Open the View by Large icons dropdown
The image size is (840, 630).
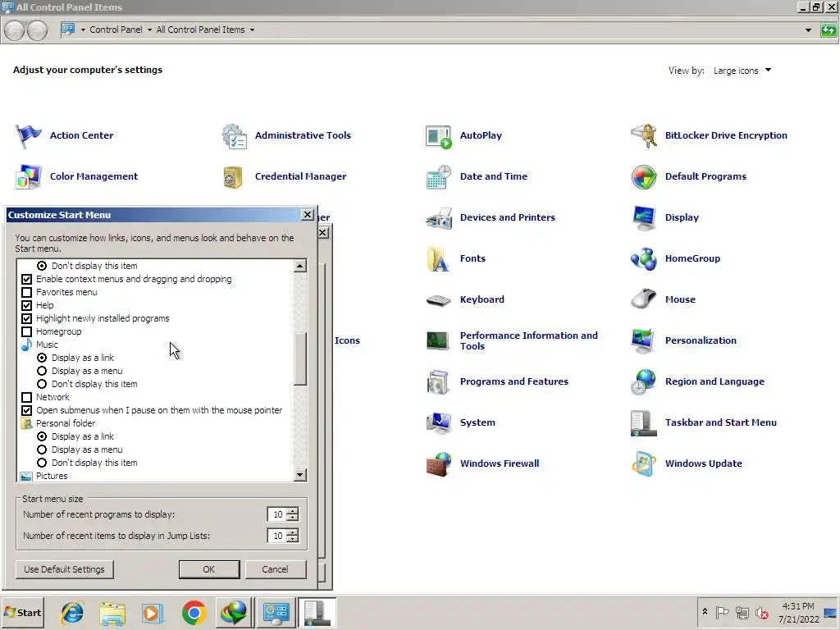742,71
